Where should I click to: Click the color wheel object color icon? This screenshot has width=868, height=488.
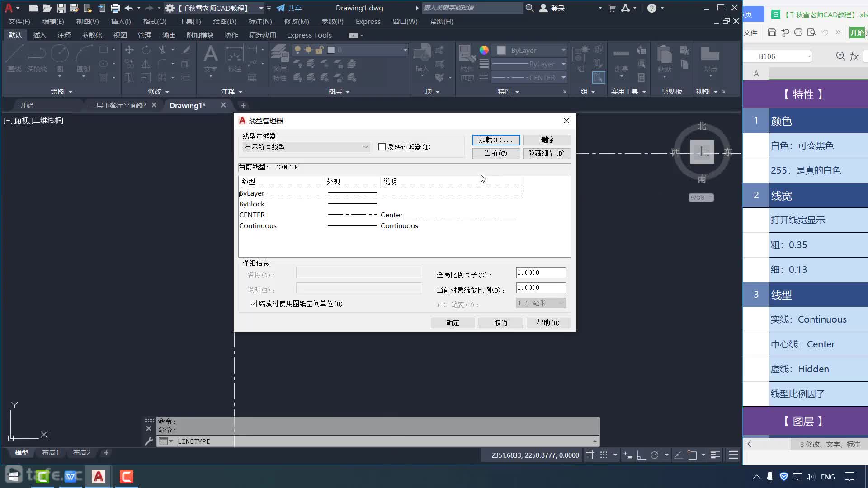(x=484, y=50)
